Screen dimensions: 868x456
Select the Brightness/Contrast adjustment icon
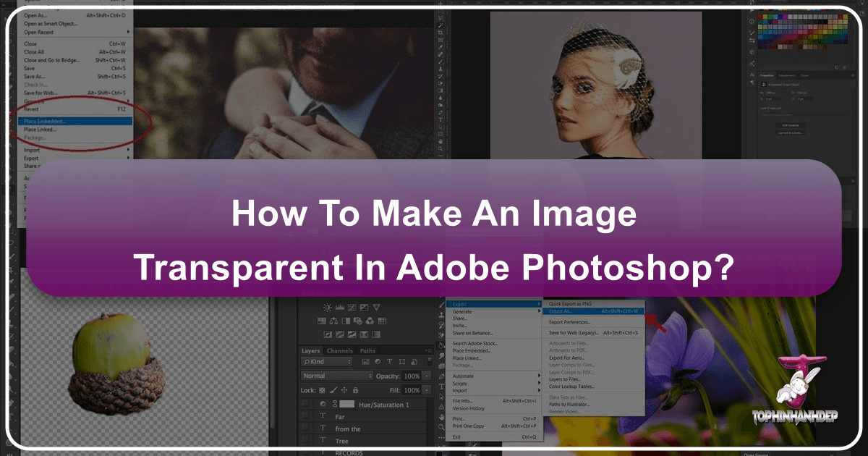pyautogui.click(x=327, y=308)
